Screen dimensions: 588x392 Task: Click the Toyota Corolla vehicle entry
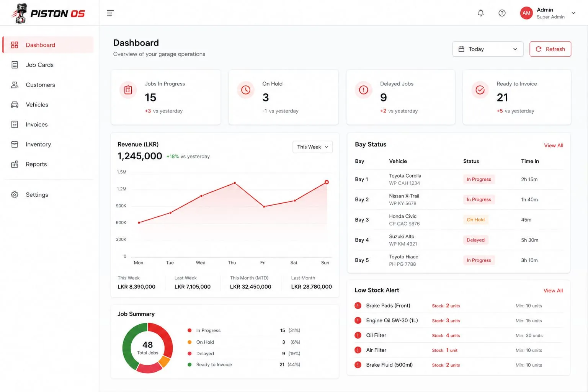405,179
